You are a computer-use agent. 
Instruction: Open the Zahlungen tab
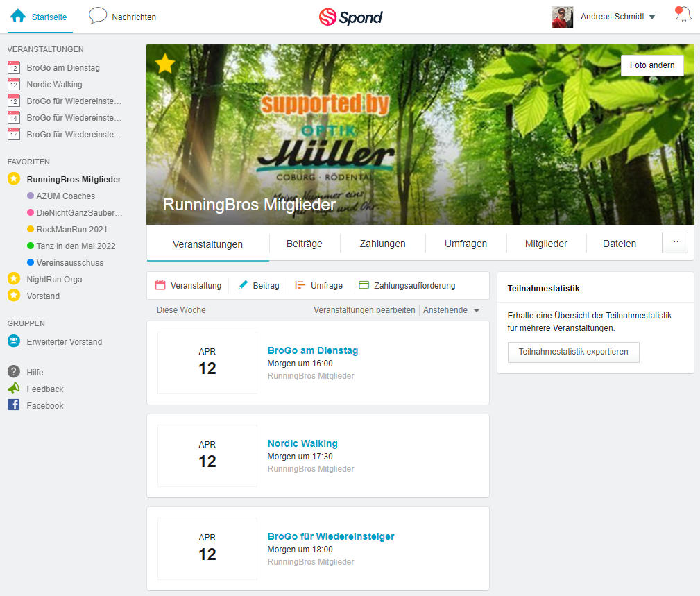point(382,244)
